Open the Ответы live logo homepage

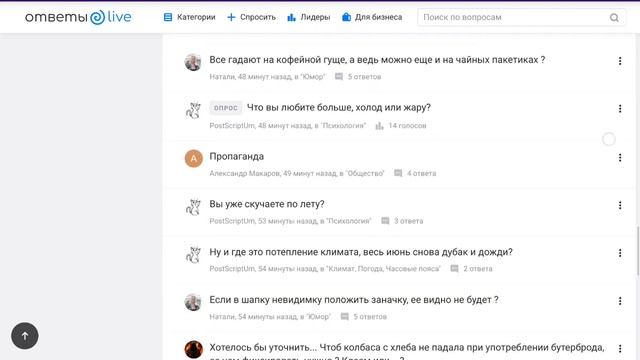(78, 17)
